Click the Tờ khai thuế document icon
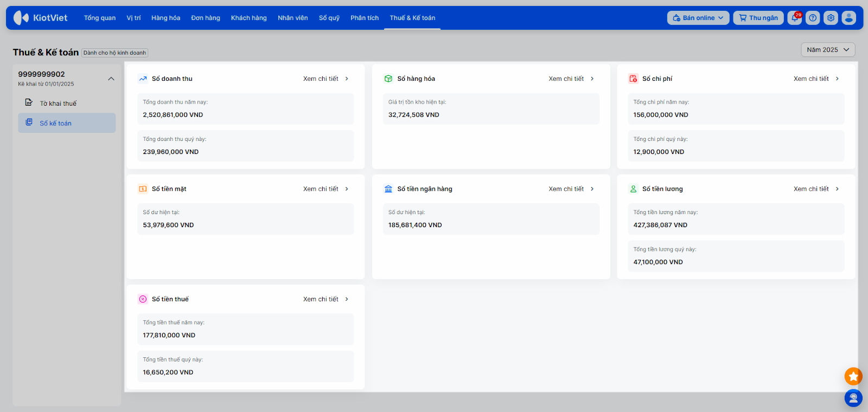Viewport: 868px width, 412px height. [x=29, y=102]
